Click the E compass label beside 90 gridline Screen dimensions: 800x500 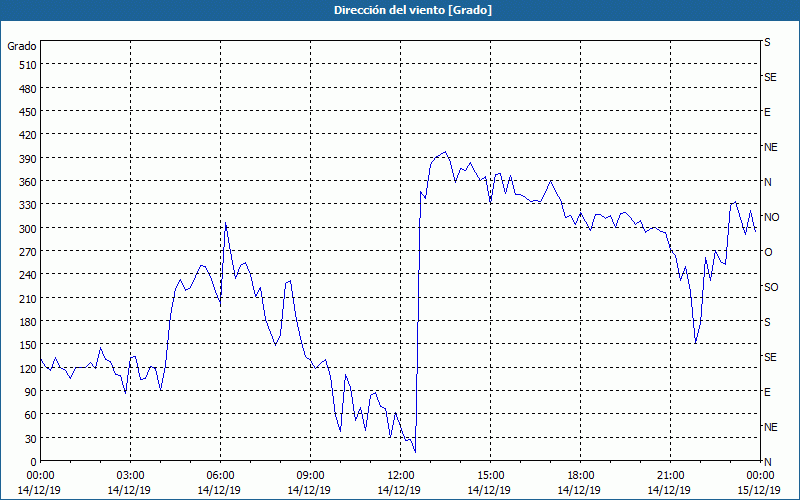tap(767, 392)
